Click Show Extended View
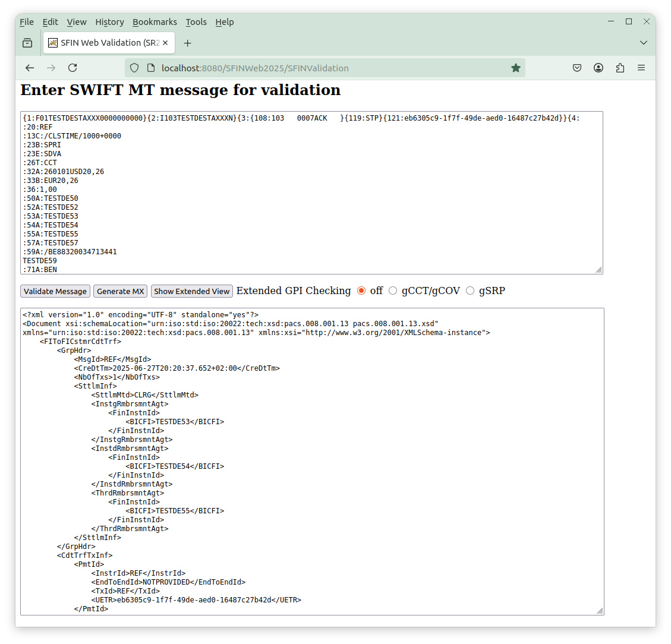This screenshot has width=671, height=644. pos(191,291)
